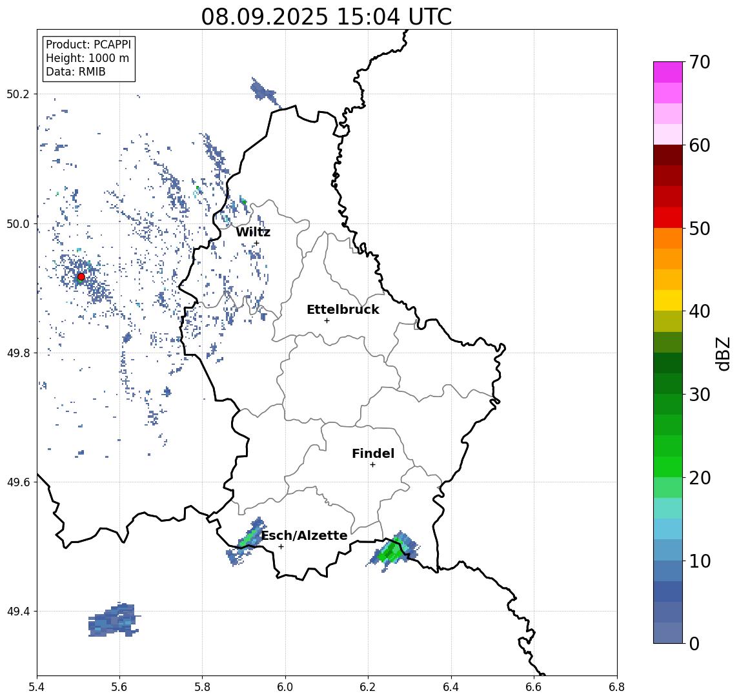The image size is (739, 700).
Task: Click the red radar location dot
Action: tap(81, 277)
